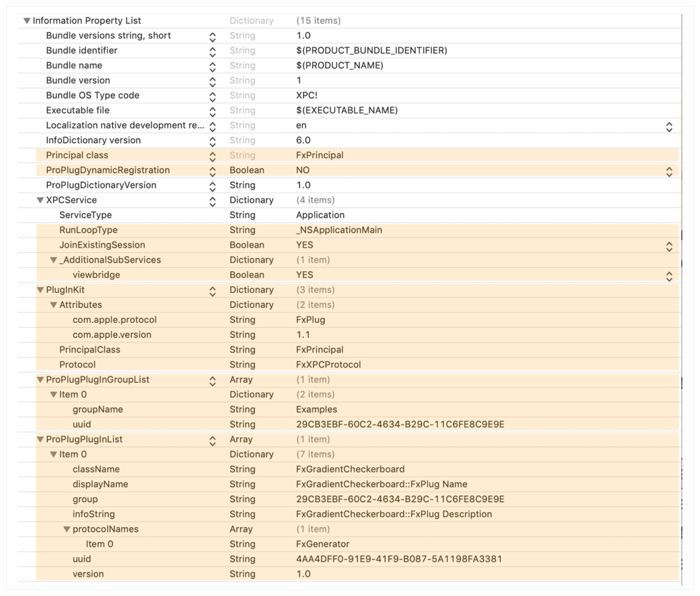Collapse the XPCService dictionary
The height and width of the screenshot is (596, 700).
pos(40,200)
